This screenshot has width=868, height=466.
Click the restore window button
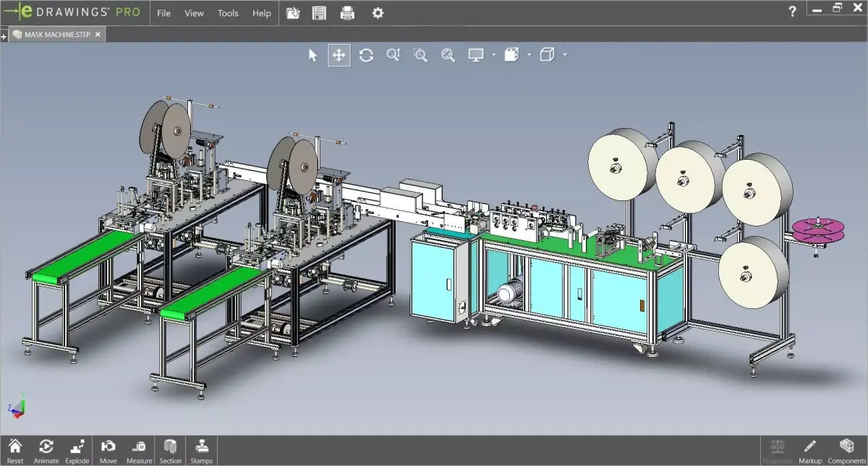[x=838, y=8]
